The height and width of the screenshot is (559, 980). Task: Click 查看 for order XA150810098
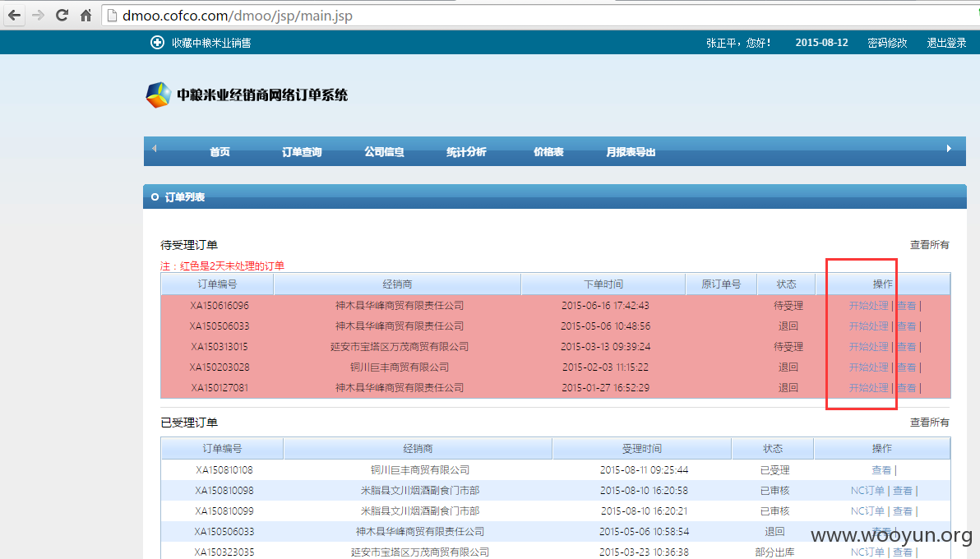(903, 490)
